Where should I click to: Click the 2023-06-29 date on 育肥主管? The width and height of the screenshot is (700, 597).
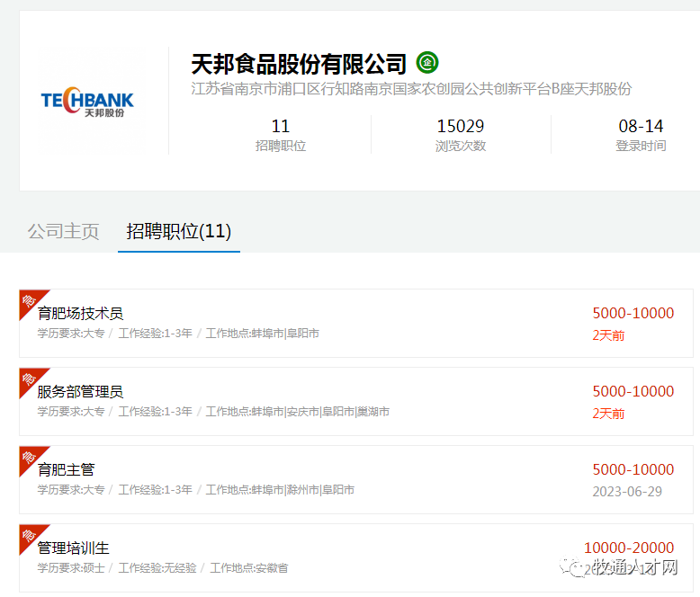click(x=627, y=491)
